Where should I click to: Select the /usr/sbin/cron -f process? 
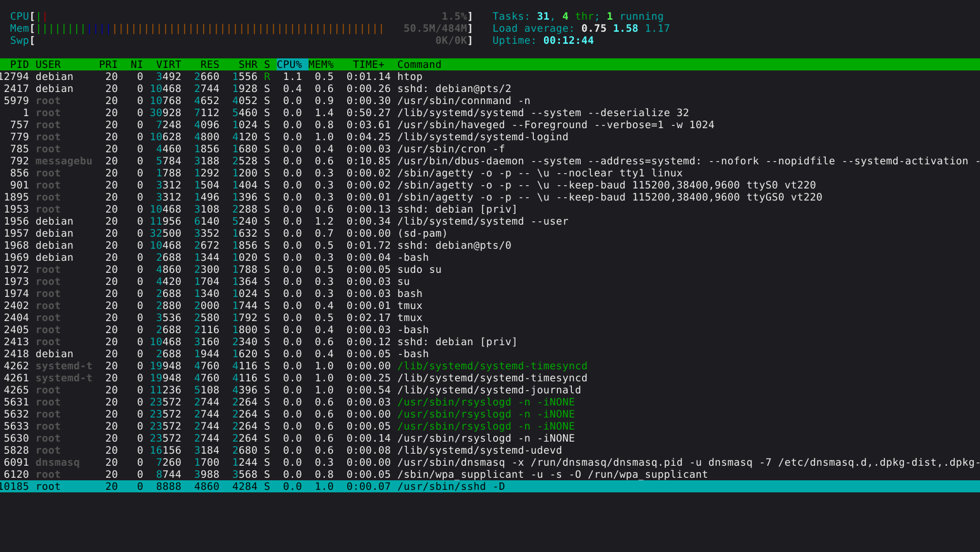(451, 149)
